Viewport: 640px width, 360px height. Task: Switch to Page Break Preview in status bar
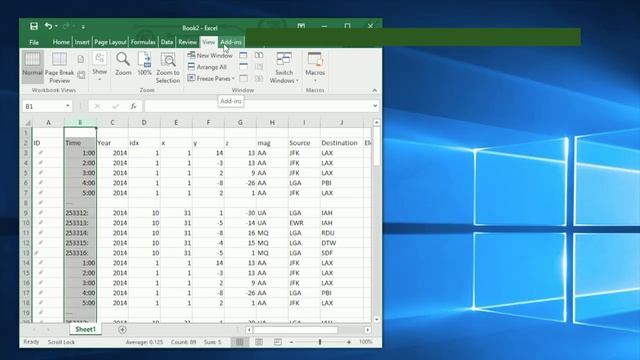coord(278,342)
